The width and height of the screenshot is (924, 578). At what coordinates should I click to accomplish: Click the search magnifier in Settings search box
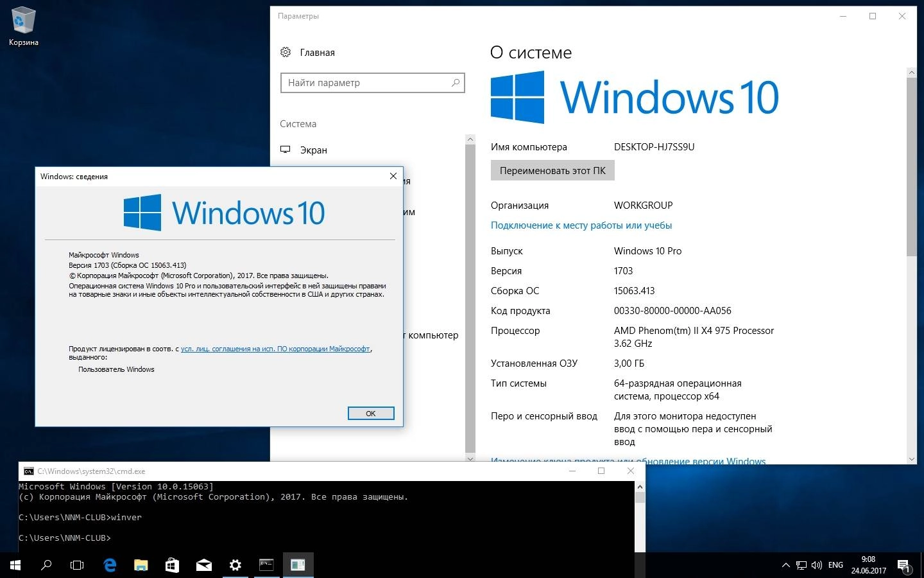(x=456, y=82)
